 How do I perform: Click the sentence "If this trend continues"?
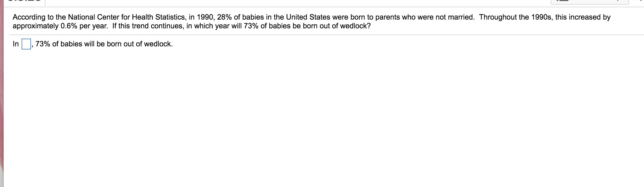pyautogui.click(x=148, y=26)
